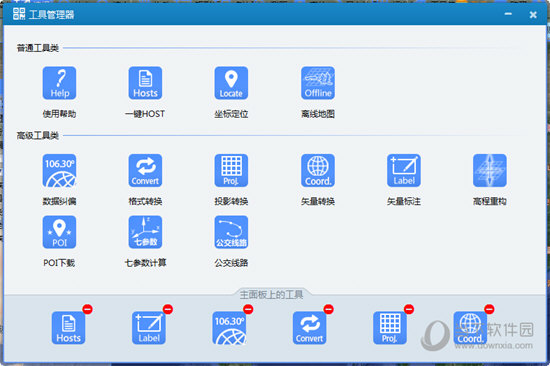
Task: Minimize the 工具管理器 window
Action: (508, 14)
